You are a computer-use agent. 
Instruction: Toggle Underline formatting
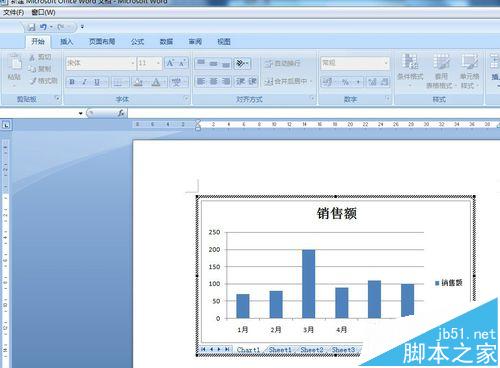click(97, 82)
